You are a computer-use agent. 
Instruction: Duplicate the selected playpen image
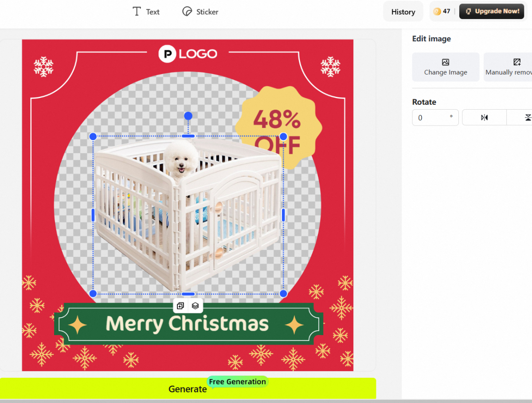click(x=180, y=305)
